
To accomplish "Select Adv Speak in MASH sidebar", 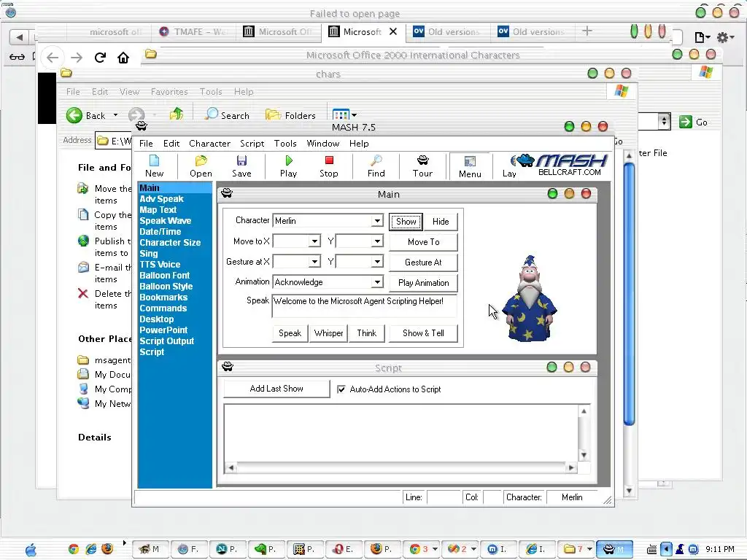I will point(161,199).
